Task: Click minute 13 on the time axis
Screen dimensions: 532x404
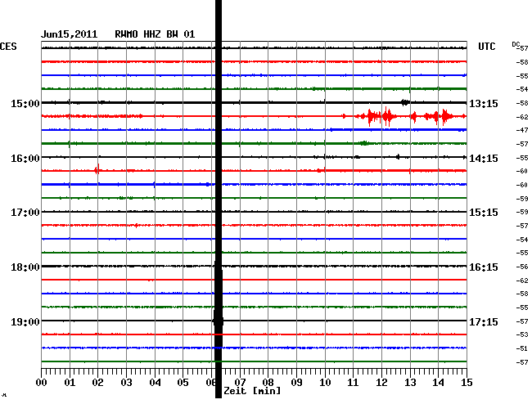Action: tap(410, 383)
